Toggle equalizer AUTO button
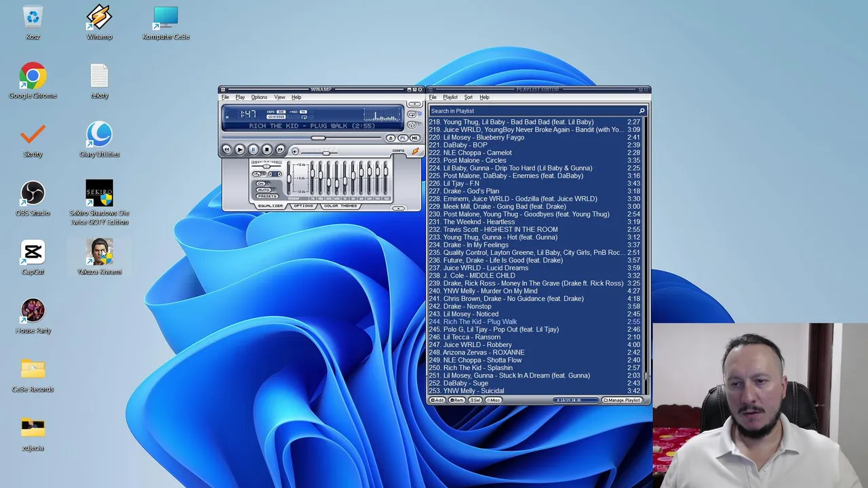 coord(264,190)
